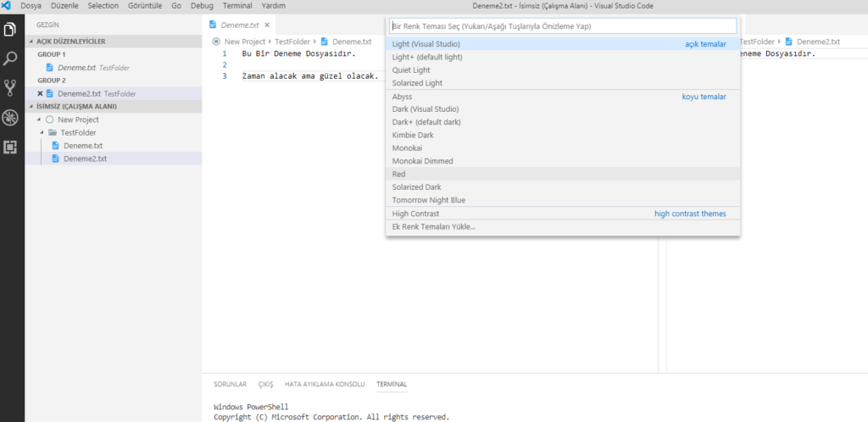
Task: Collapse the AÇIK DÜZENLEYİCİLER section
Action: click(x=32, y=42)
